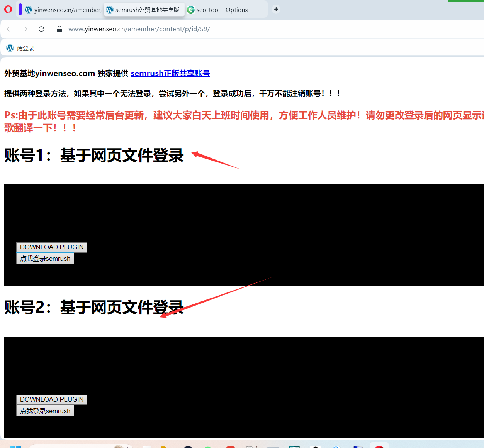Open a new tab with the plus button
The height and width of the screenshot is (448, 484).
coord(276,8)
